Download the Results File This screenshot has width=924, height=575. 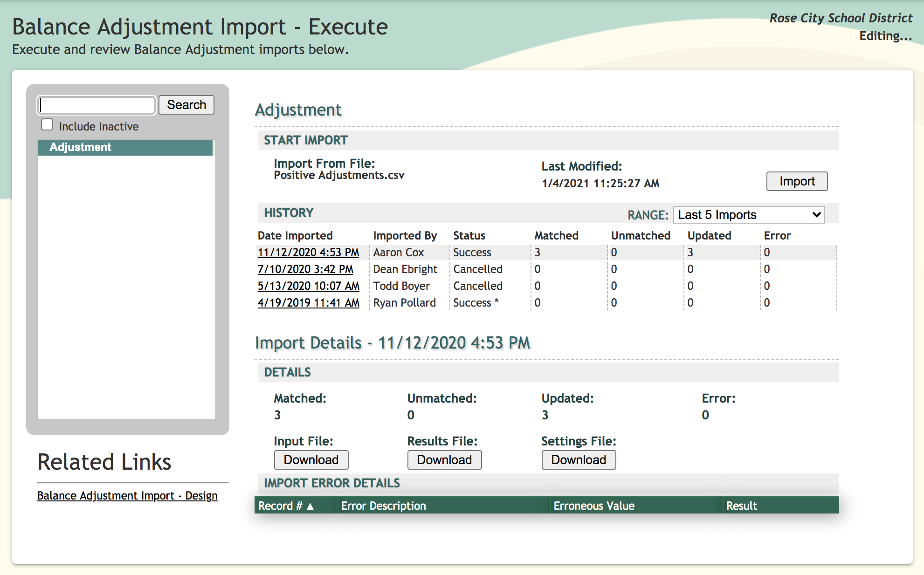[444, 460]
